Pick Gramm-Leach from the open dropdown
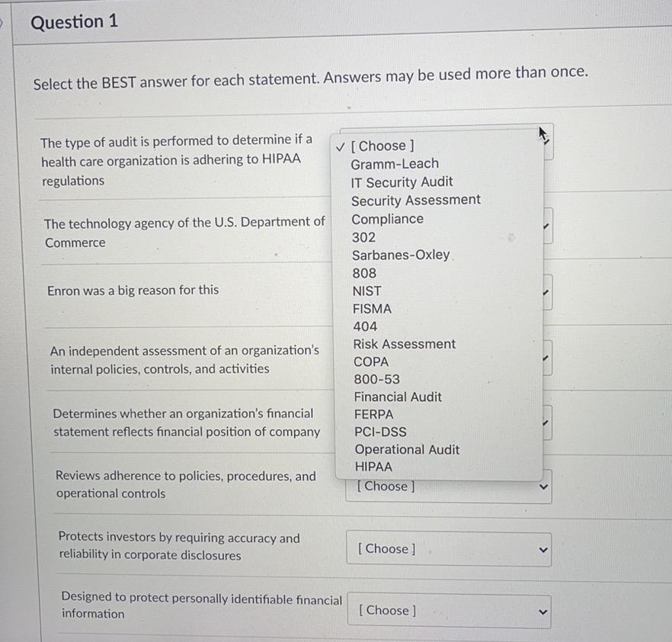The height and width of the screenshot is (642, 672). pyautogui.click(x=394, y=163)
